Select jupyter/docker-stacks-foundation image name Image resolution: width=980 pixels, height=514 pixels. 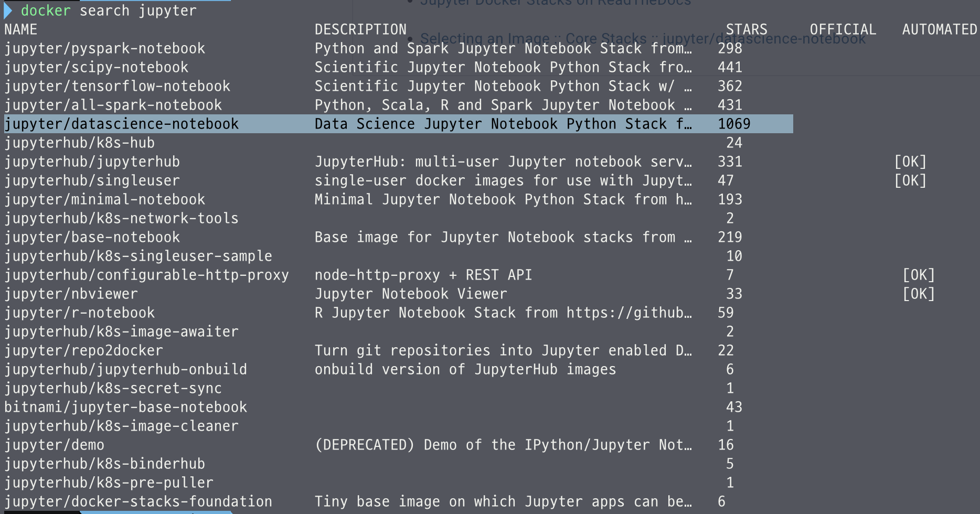[138, 501]
